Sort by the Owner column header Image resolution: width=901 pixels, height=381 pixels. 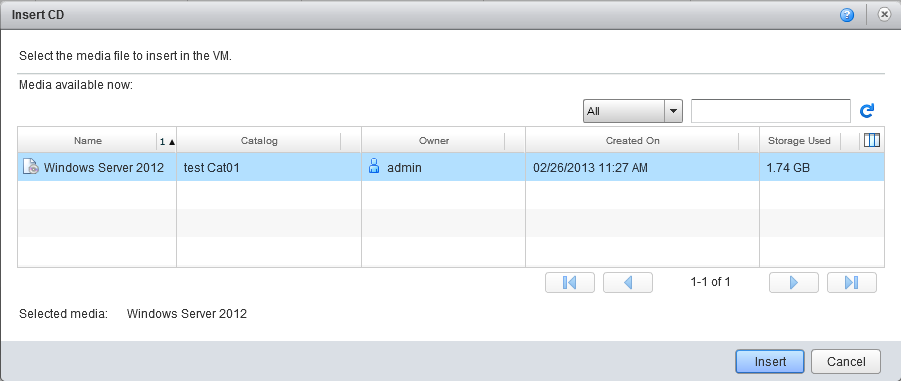click(x=434, y=141)
